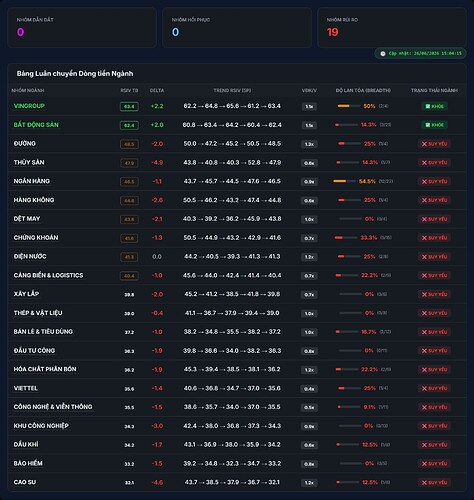This screenshot has height=500, width=474.
Task: Click the RSIV value box 47.9 for THỦY SẢN
Action: click(x=129, y=163)
